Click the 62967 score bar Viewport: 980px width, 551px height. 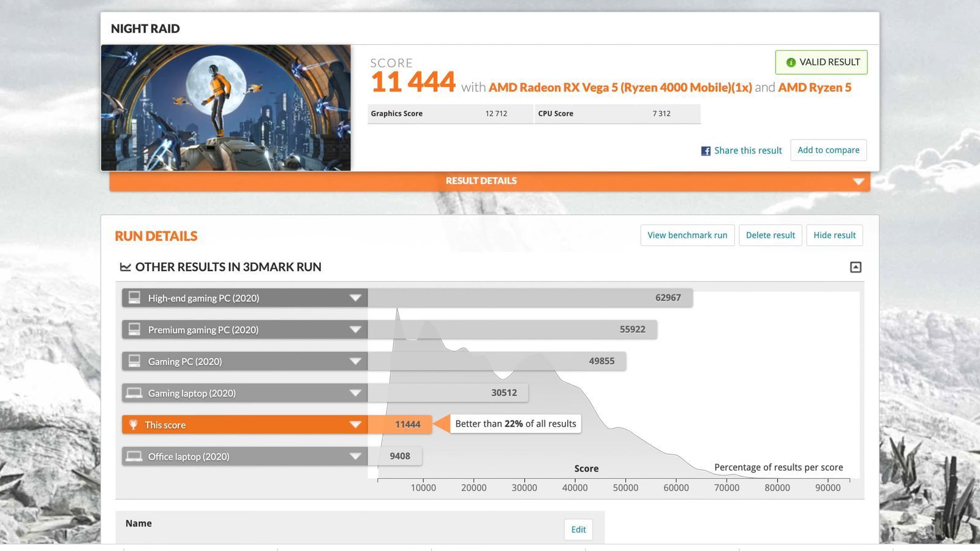pos(530,298)
